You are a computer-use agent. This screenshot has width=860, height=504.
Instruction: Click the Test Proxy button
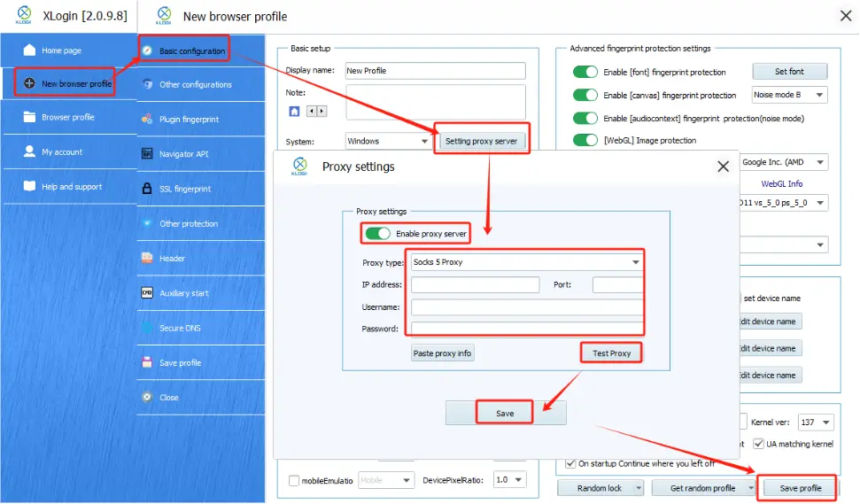point(611,353)
